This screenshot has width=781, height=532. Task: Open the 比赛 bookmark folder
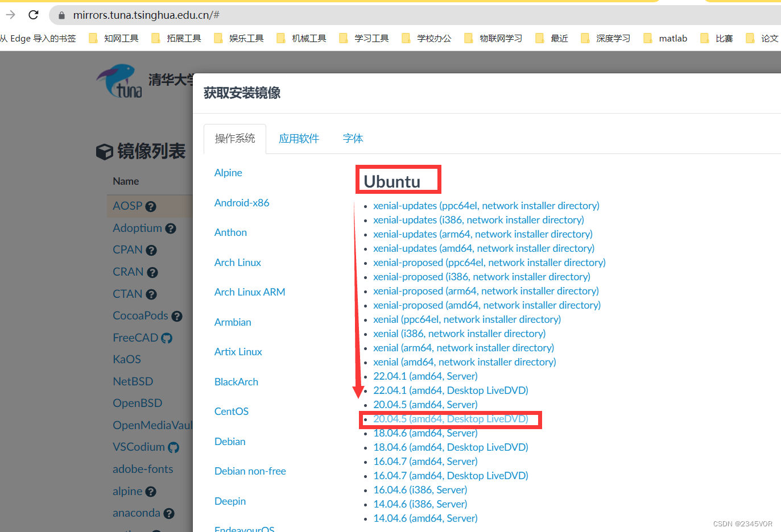coord(717,38)
